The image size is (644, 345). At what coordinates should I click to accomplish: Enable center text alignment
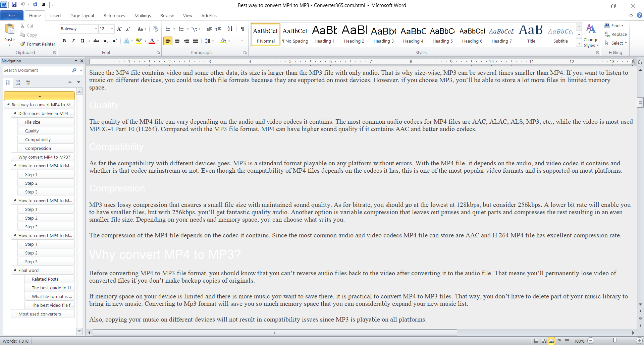tap(177, 41)
